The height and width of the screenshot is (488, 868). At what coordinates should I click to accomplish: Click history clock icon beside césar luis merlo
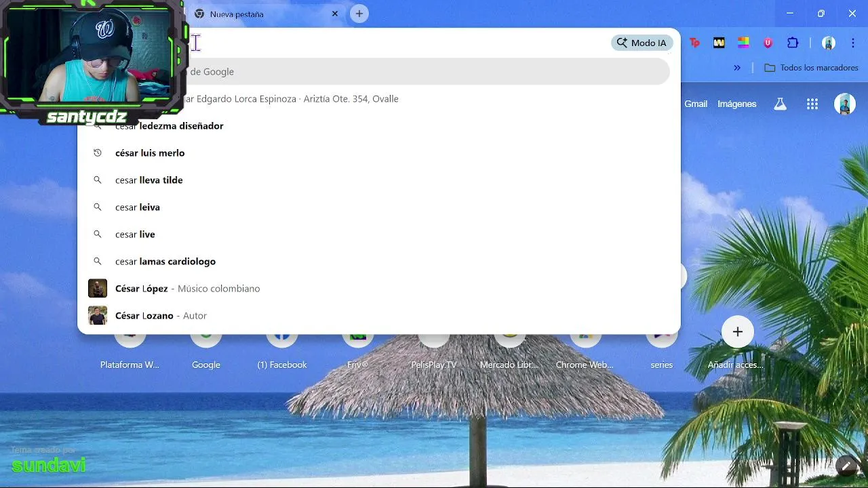click(98, 153)
